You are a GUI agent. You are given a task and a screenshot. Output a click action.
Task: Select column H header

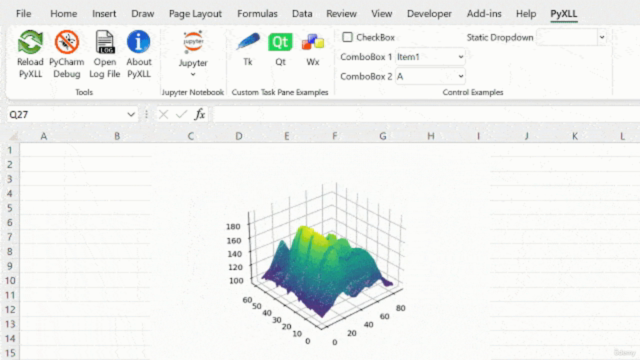tap(431, 136)
